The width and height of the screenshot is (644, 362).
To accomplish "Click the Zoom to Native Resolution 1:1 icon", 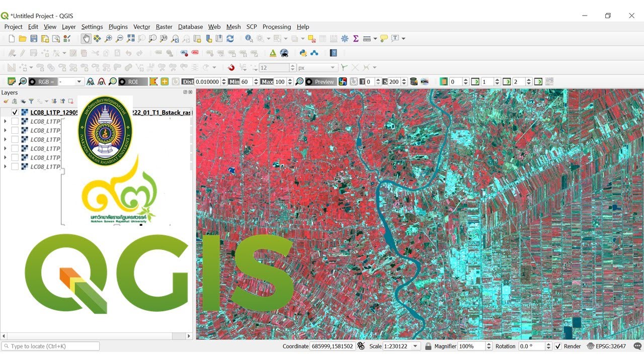I will click(164, 39).
